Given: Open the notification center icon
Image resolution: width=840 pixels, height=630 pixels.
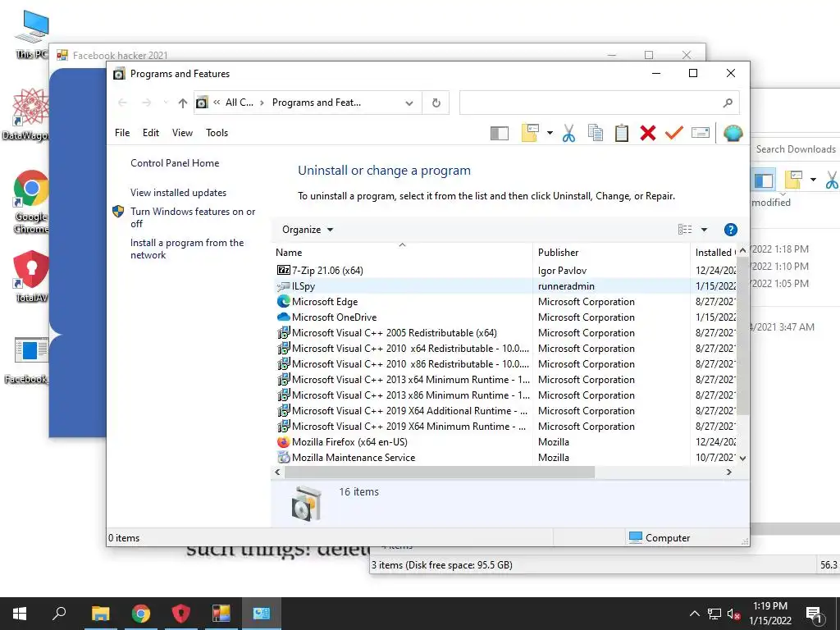Looking at the screenshot, I should [815, 614].
